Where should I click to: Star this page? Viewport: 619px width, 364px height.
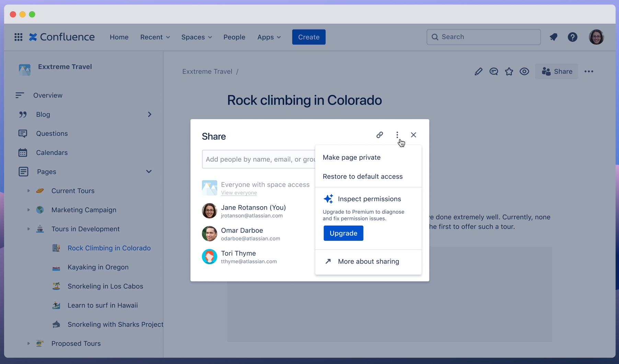[509, 71]
